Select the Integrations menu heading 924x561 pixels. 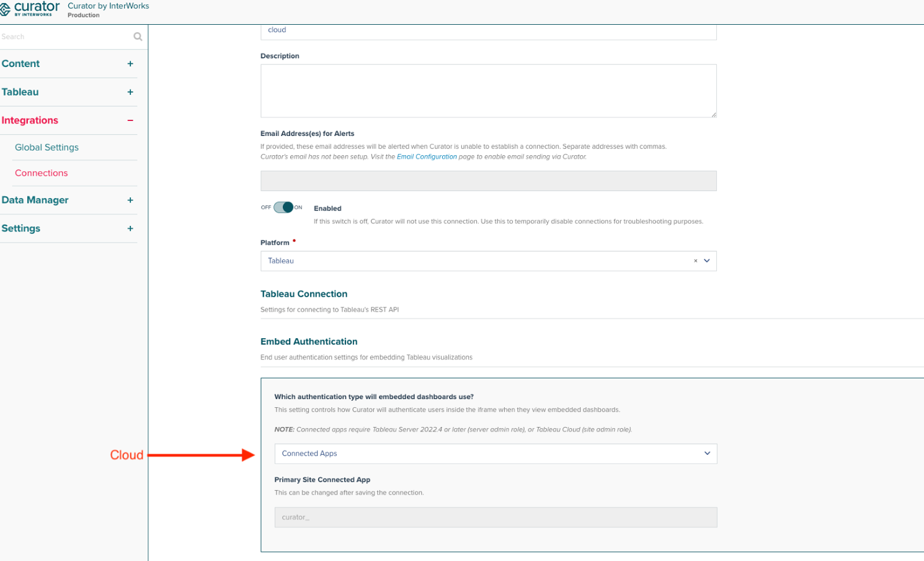tap(30, 120)
